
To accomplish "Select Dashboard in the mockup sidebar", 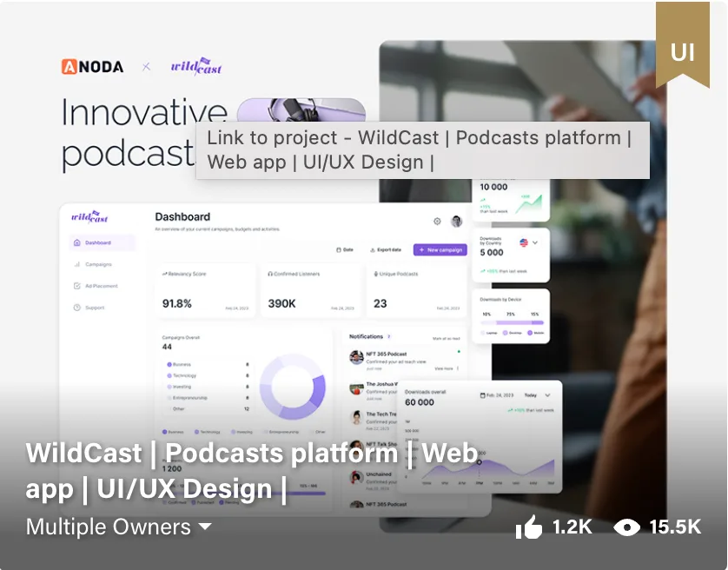I will (x=103, y=242).
